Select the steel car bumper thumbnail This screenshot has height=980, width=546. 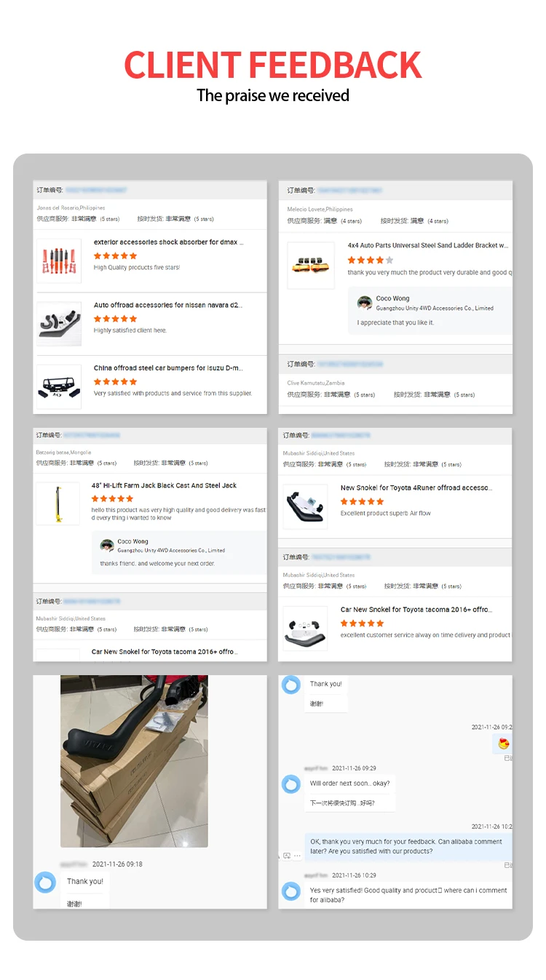pos(59,386)
